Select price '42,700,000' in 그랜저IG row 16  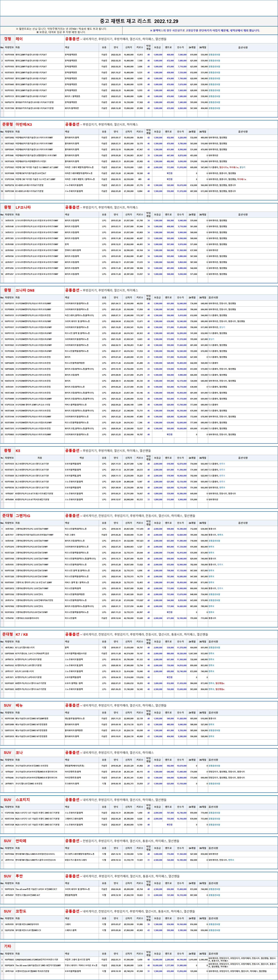tap(129, 618)
